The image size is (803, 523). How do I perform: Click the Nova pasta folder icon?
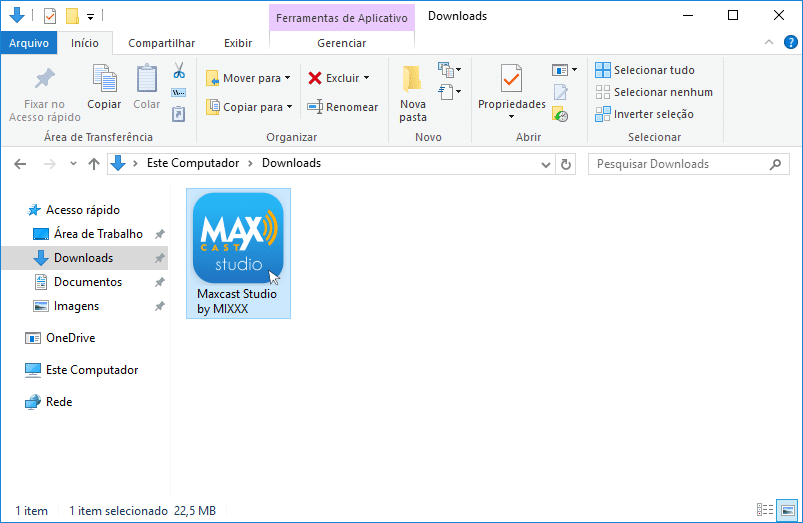[x=412, y=79]
